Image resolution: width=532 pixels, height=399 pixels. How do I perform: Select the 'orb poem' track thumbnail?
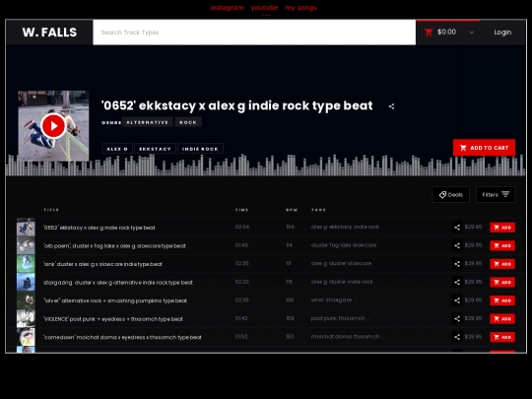26,245
